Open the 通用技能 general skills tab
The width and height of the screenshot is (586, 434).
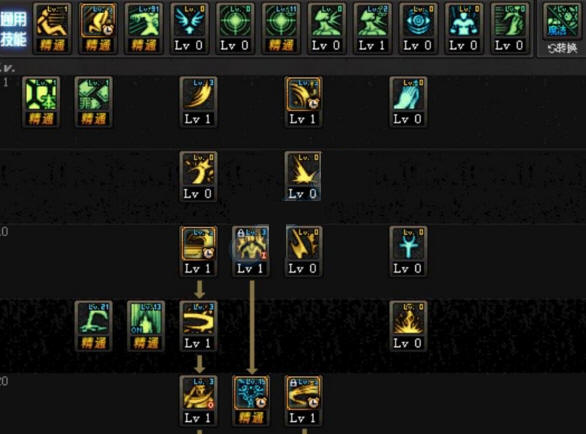pyautogui.click(x=13, y=29)
